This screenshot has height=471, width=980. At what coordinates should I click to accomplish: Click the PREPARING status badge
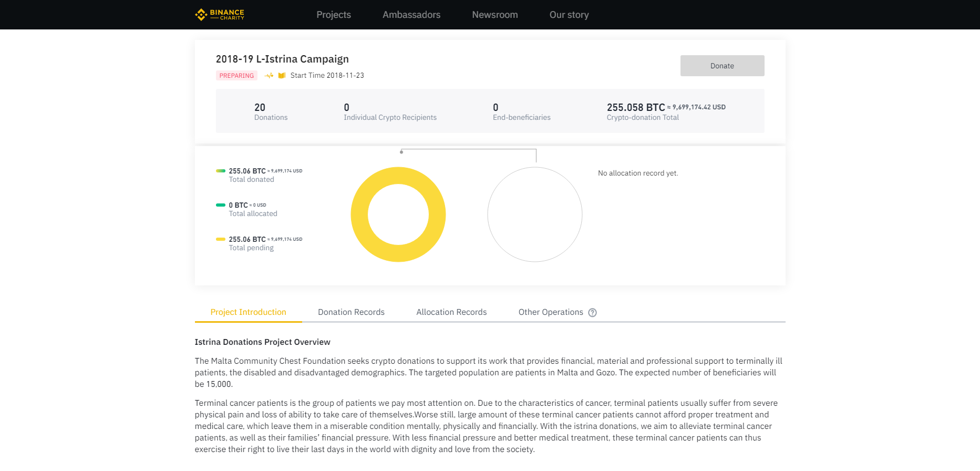236,76
